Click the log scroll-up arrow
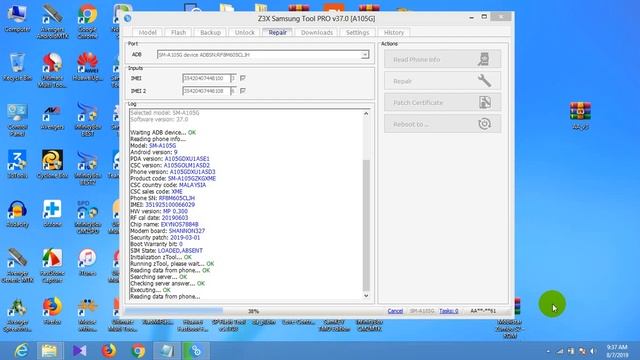The height and width of the screenshot is (360, 640). [366, 113]
